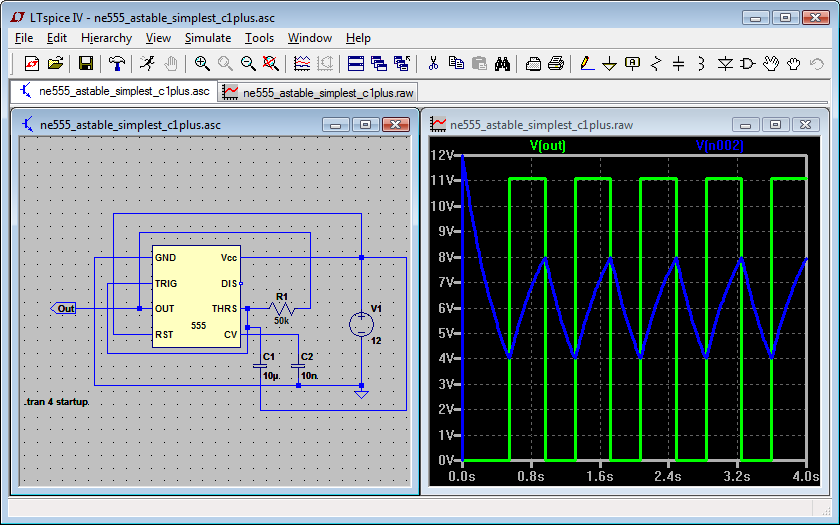Place a resistor component
Screen dimensions: 840x525
(x=656, y=64)
